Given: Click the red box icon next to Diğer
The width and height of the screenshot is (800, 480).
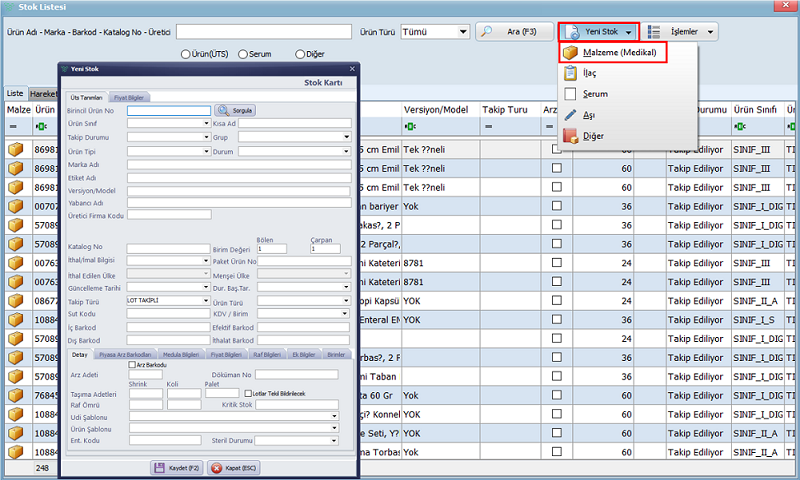Looking at the screenshot, I should [x=570, y=136].
